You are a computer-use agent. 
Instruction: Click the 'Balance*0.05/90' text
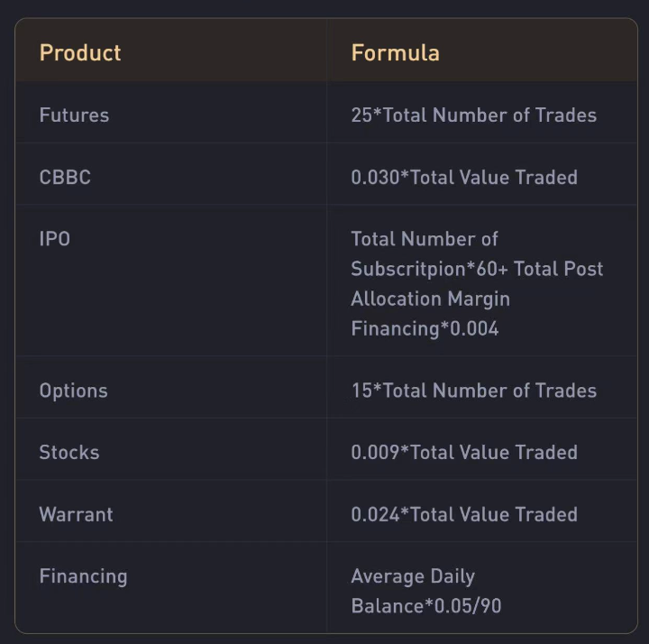coord(425,606)
